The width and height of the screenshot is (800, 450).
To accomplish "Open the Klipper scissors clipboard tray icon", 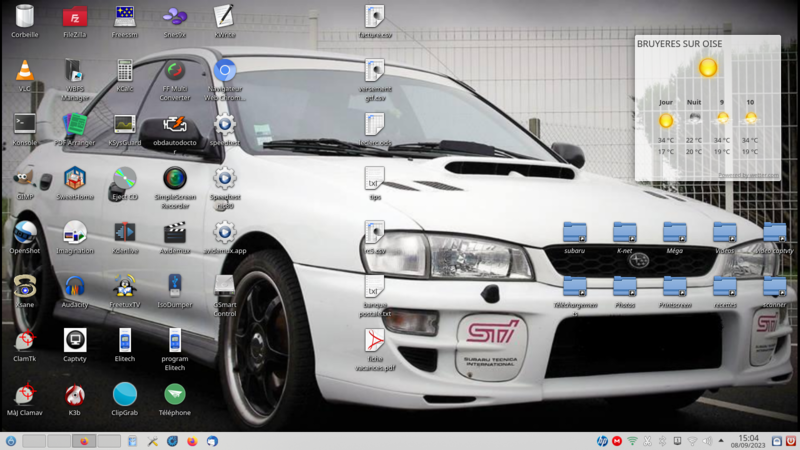I will point(647,441).
